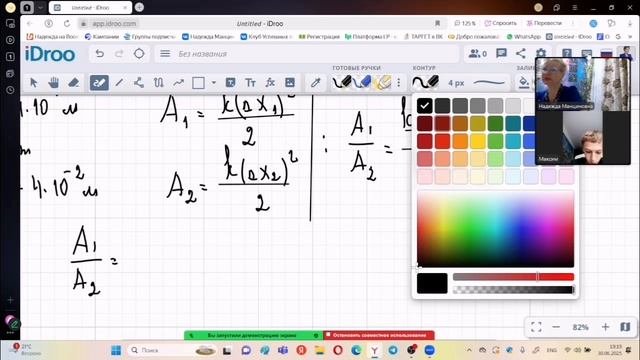Select the sticky note text box tool
This screenshot has width=640, height=360.
click(x=230, y=83)
